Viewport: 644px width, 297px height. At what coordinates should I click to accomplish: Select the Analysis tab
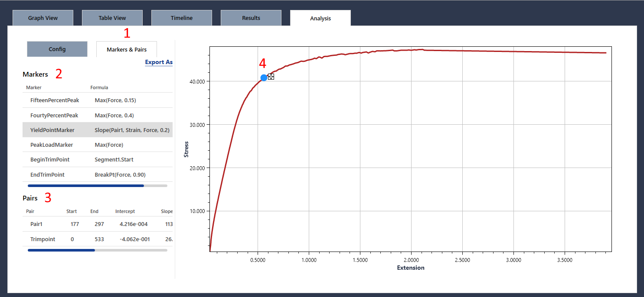point(320,18)
